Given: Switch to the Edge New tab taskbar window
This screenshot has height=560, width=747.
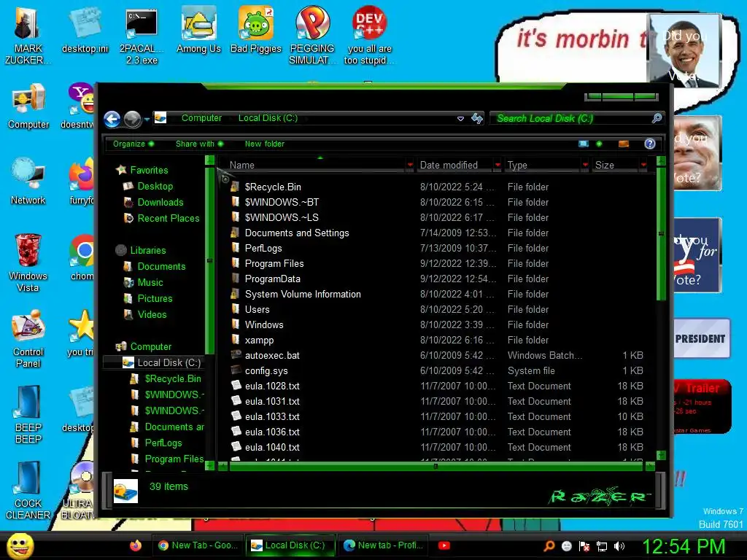Looking at the screenshot, I should 383,545.
